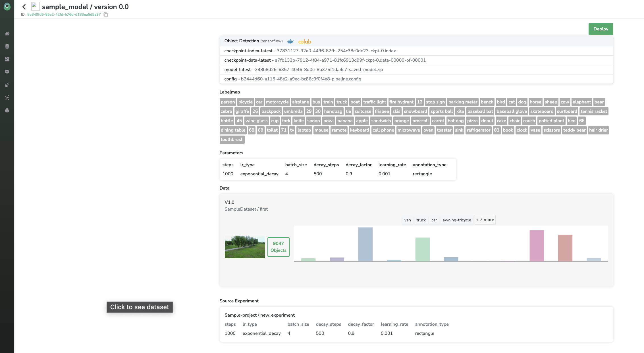Image resolution: width=644 pixels, height=353 pixels.
Task: Click the Docker whale icon
Action: click(x=290, y=41)
